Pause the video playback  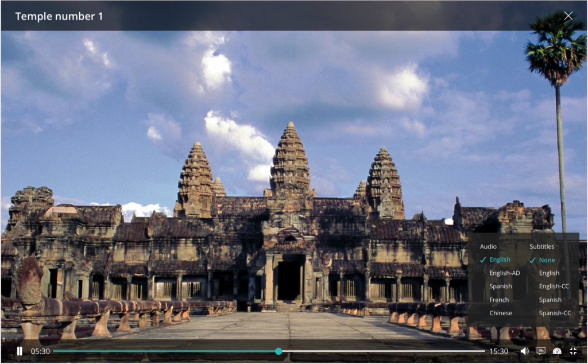(x=20, y=351)
